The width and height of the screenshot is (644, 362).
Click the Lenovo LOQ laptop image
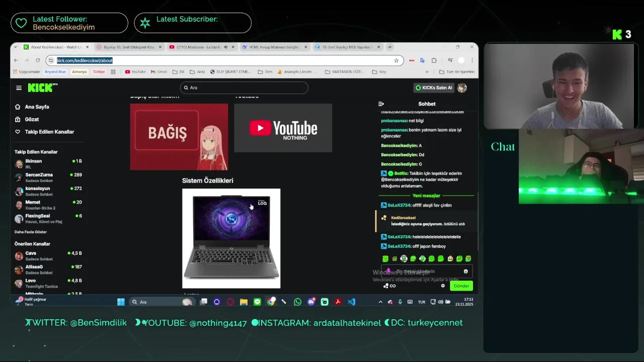pyautogui.click(x=231, y=238)
